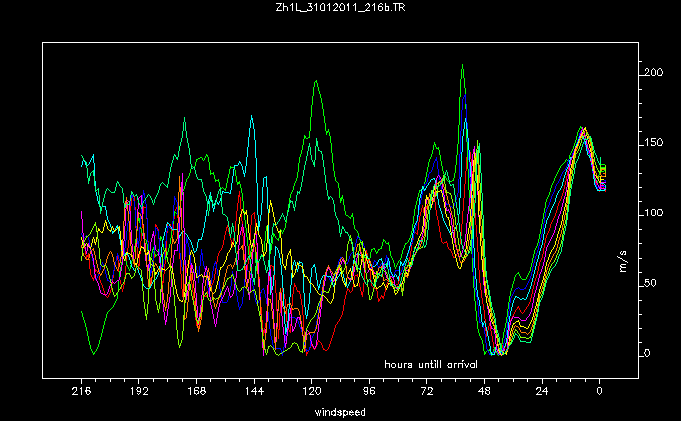Select the 168 hour x-axis label
Image resolution: width=681 pixels, height=421 pixels.
pyautogui.click(x=196, y=393)
